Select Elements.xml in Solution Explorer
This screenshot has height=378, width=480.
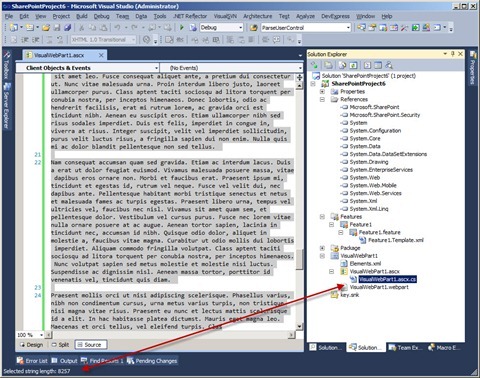(x=365, y=263)
